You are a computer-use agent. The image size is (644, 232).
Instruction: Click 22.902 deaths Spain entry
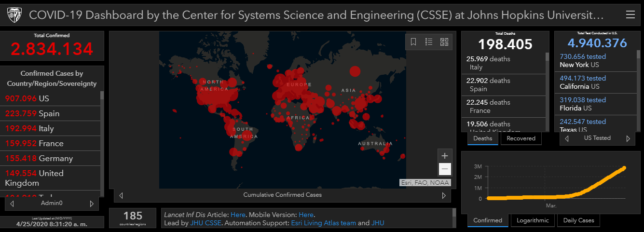pos(504,85)
